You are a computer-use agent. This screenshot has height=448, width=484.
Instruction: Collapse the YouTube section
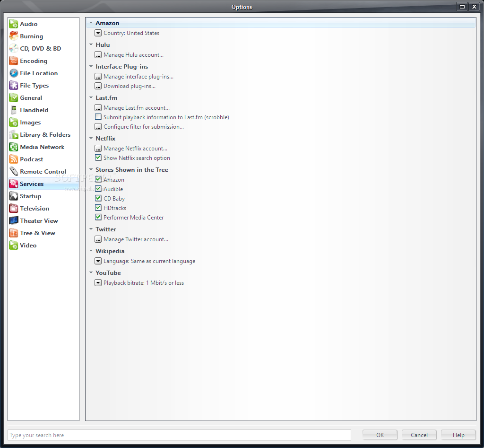[91, 273]
